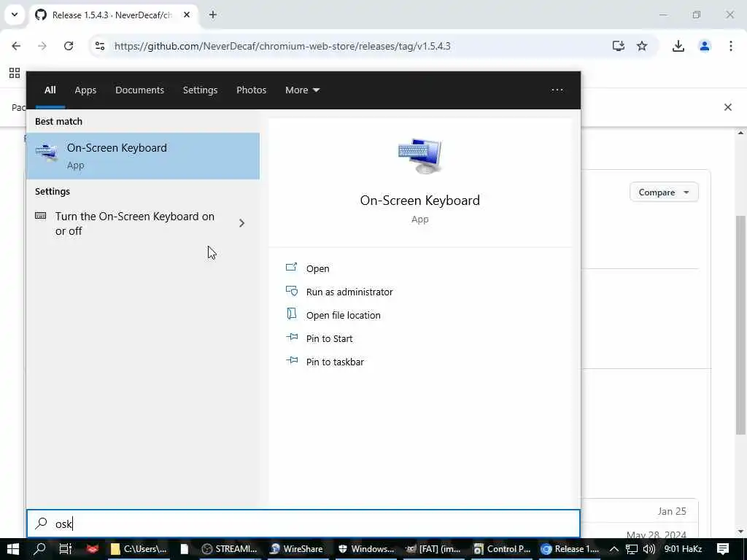The image size is (747, 560).
Task: Select On-Screen Keyboard best match result
Action: click(x=143, y=156)
